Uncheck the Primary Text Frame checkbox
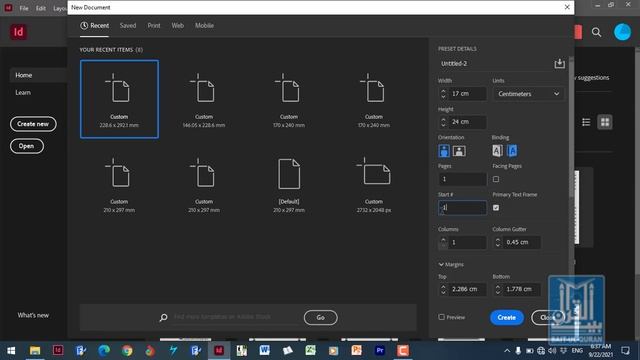This screenshot has height=360, width=640. point(496,208)
